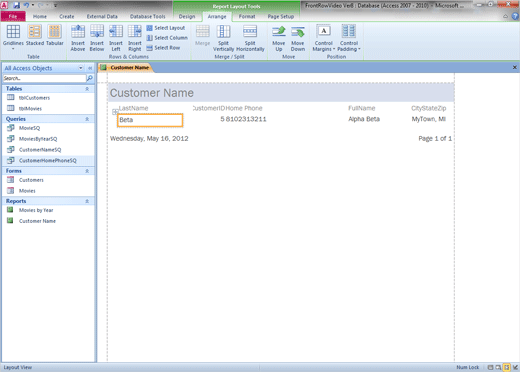
Task: Switch to the Create tab
Action: click(x=67, y=16)
